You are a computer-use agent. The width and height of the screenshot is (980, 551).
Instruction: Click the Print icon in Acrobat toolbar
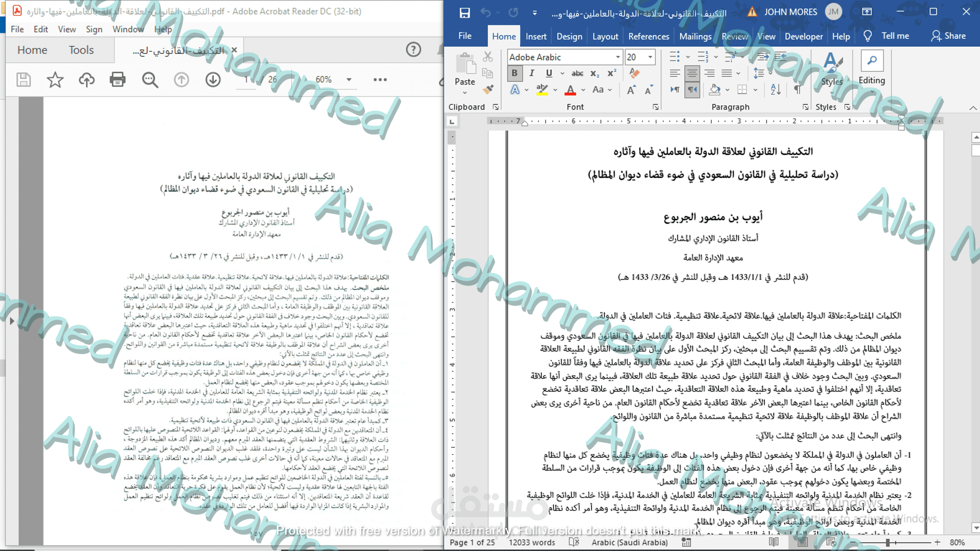coord(117,80)
